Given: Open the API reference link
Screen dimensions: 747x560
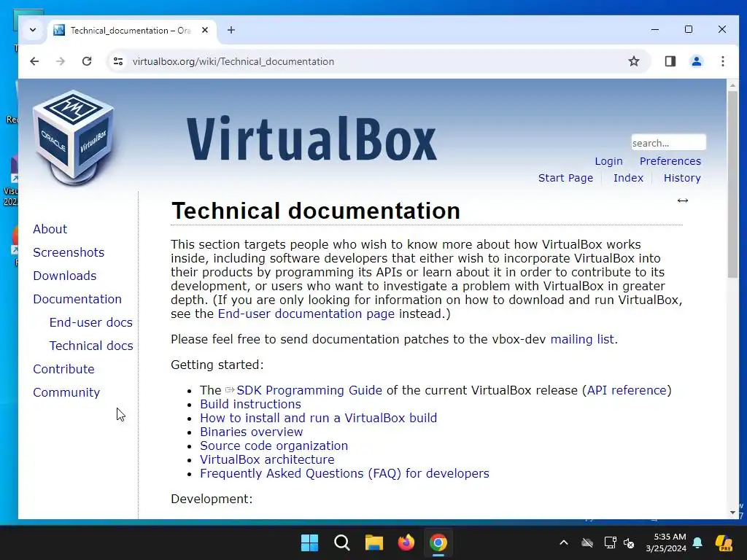Looking at the screenshot, I should pyautogui.click(x=627, y=390).
